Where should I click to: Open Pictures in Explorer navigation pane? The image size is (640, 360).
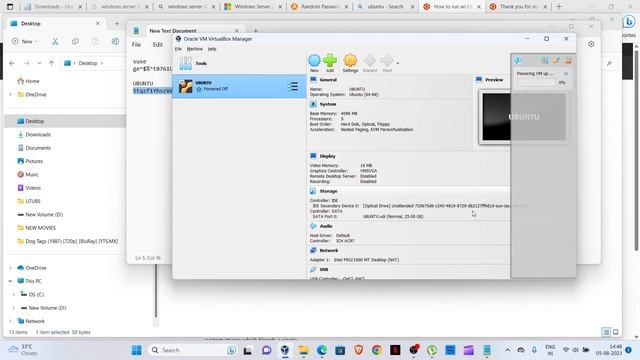coord(34,161)
